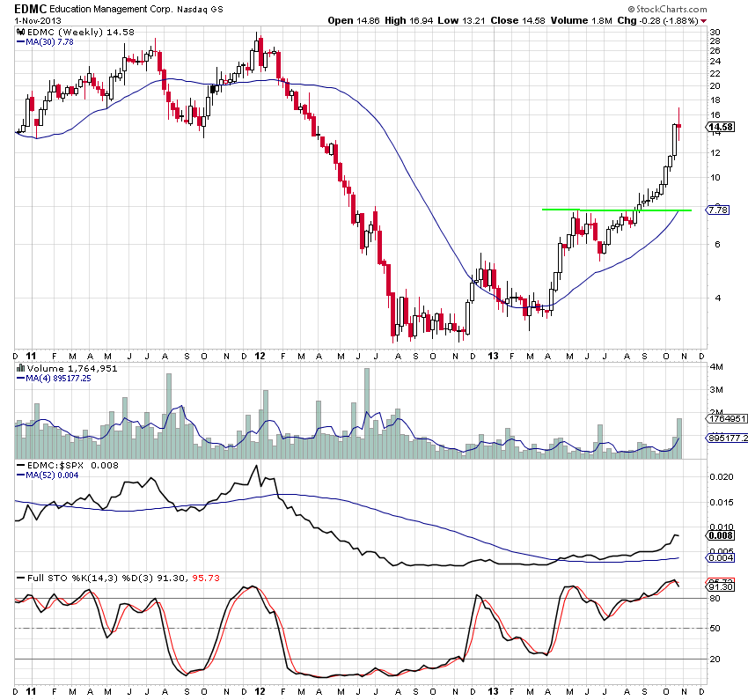The width and height of the screenshot is (748, 700).
Task: Click the 14.58 last price tag on axis
Action: pos(720,127)
